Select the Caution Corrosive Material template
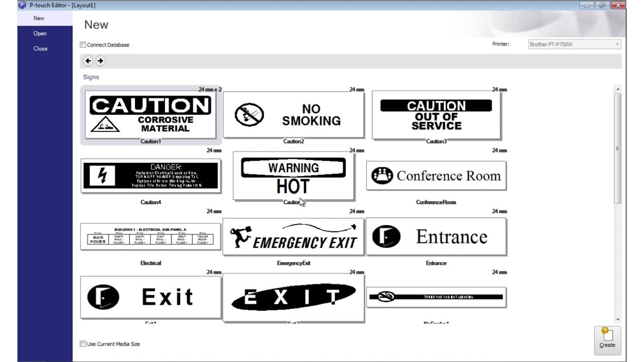Screen dimensions: 644x362 [x=150, y=115]
